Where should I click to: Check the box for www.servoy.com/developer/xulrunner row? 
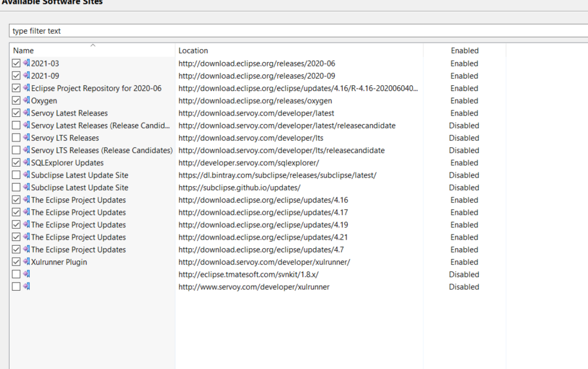pos(16,286)
